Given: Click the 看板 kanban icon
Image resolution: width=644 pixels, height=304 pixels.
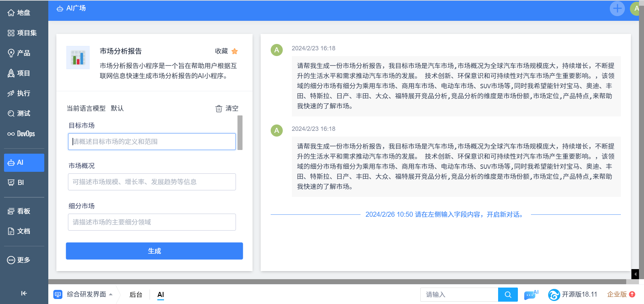Looking at the screenshot, I should pyautogui.click(x=11, y=211).
